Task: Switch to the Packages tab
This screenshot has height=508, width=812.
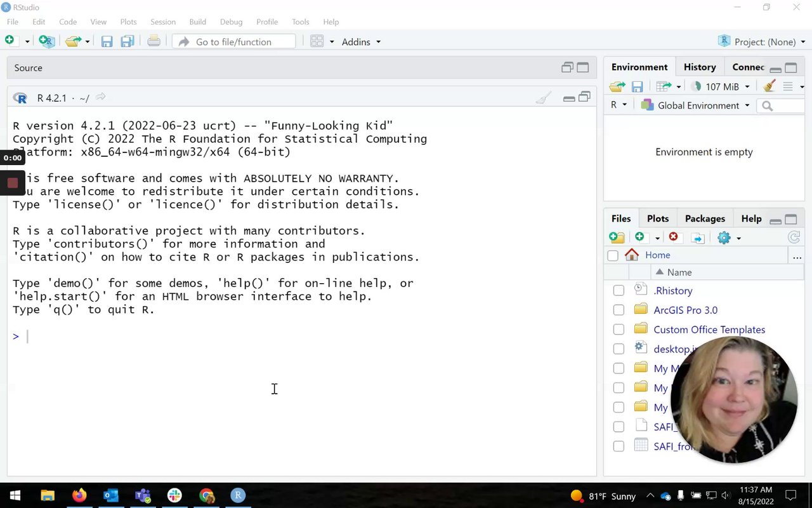Action: pyautogui.click(x=705, y=218)
